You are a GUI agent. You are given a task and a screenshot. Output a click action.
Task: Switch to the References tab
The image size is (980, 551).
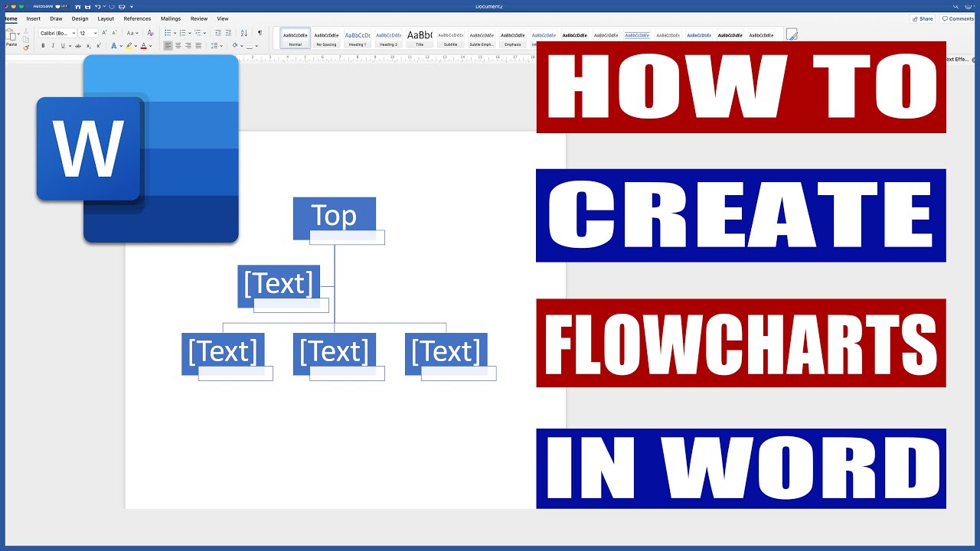[137, 18]
